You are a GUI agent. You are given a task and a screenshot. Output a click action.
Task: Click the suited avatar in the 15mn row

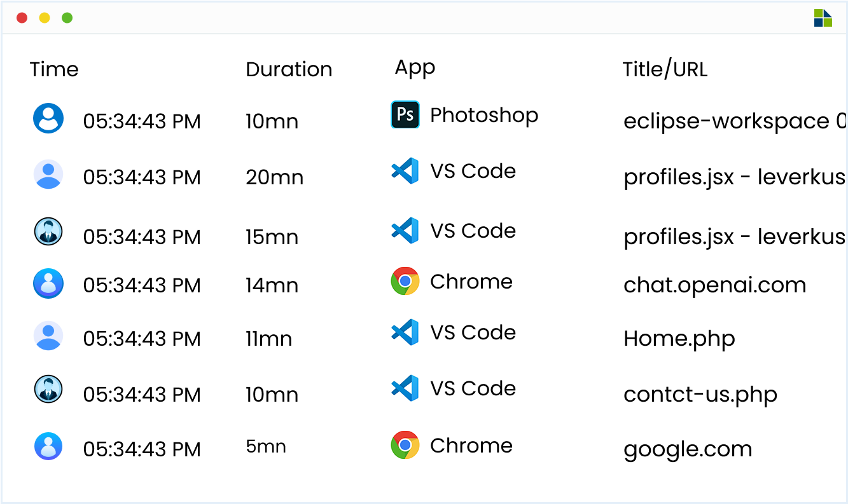tap(48, 231)
